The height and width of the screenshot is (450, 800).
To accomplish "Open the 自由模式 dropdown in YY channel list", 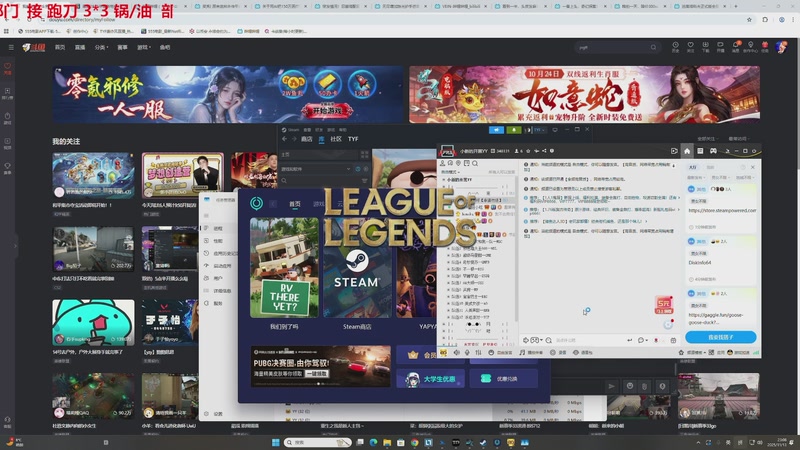I will 449,172.
